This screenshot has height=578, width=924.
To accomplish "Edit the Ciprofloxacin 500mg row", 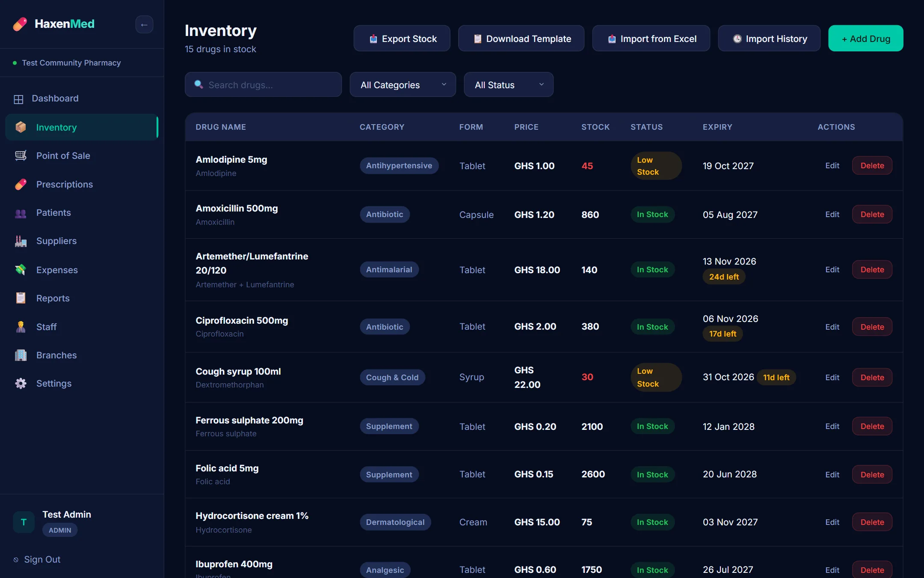I will pyautogui.click(x=832, y=327).
